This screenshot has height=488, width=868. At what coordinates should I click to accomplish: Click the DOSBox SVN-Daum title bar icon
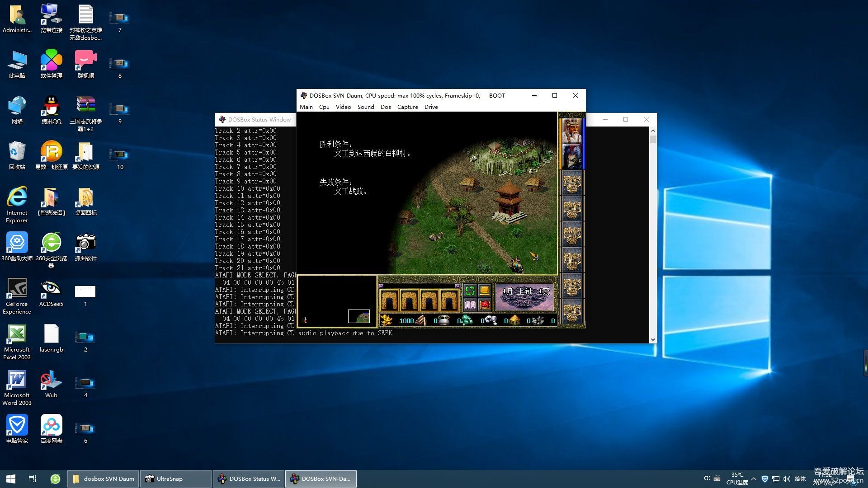[304, 95]
